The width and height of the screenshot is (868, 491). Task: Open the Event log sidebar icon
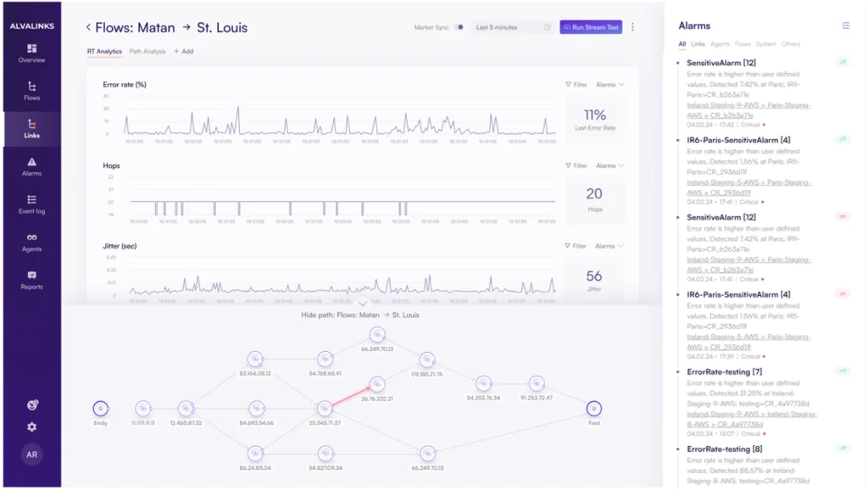pyautogui.click(x=31, y=204)
